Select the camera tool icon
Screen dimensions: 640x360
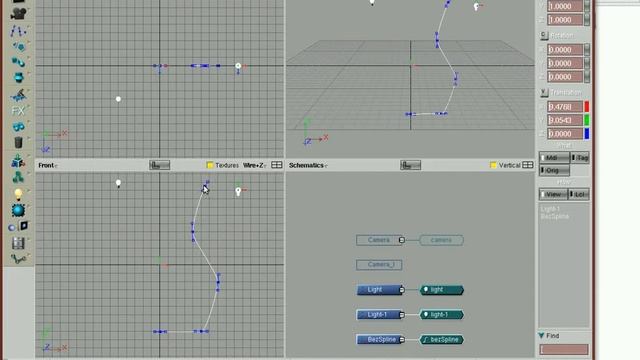18,13
